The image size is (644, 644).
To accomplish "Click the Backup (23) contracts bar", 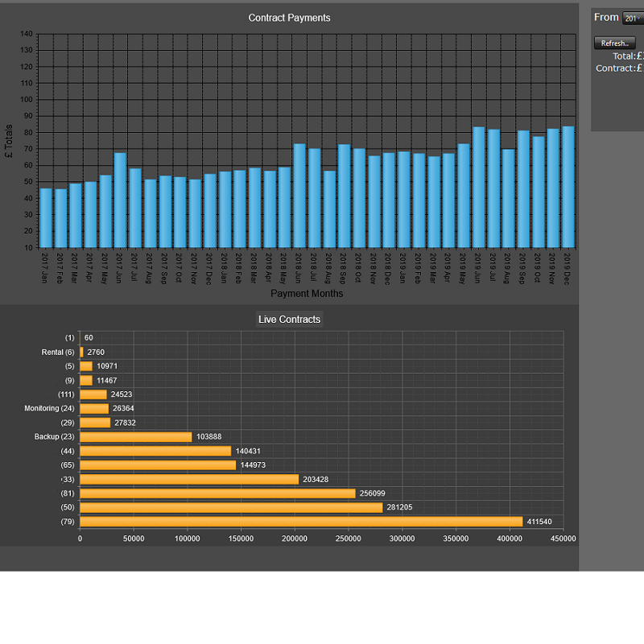I will 136,437.
